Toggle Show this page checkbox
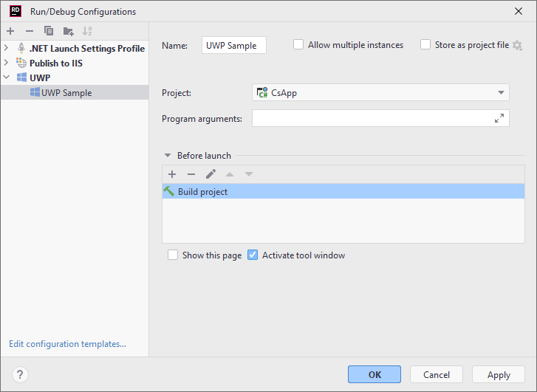This screenshot has height=392, width=537. [173, 255]
